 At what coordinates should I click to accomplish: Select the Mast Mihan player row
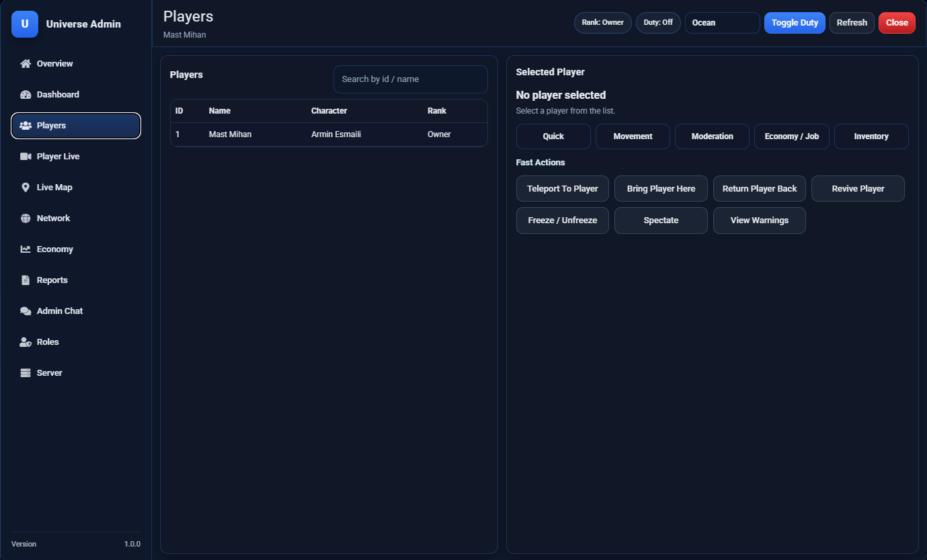tap(329, 134)
